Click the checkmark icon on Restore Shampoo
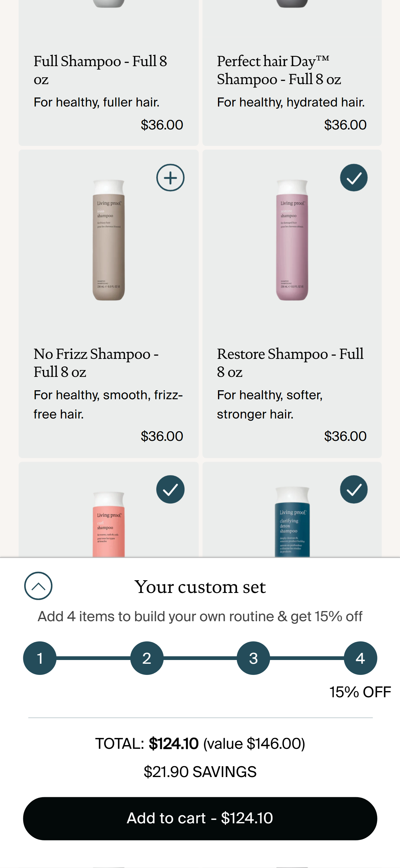The image size is (400, 868). (353, 178)
